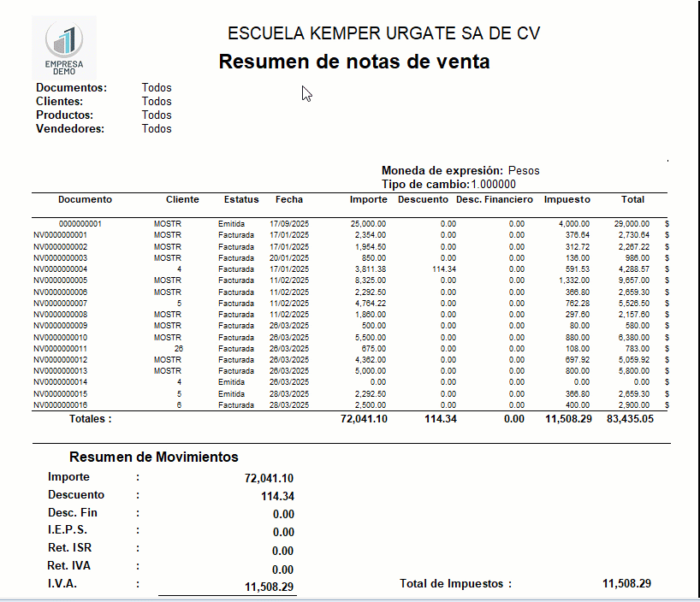Image resolution: width=700 pixels, height=602 pixels.
Task: Click the Estatus column header
Action: [x=241, y=199]
